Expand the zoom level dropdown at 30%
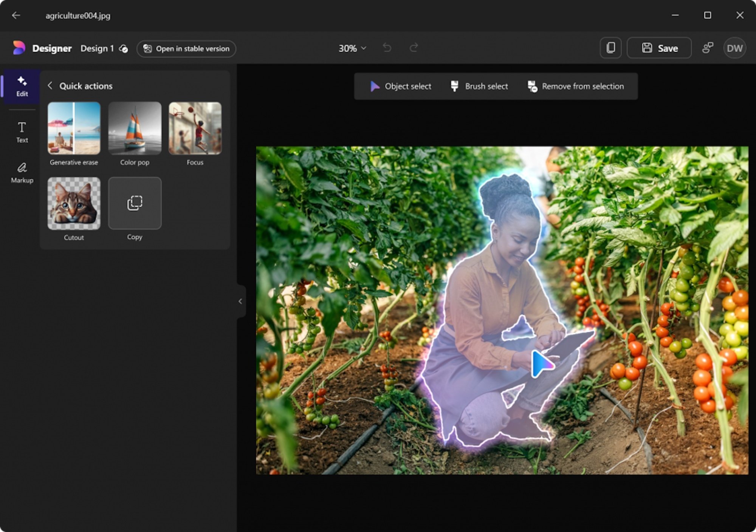756x532 pixels. [x=351, y=48]
